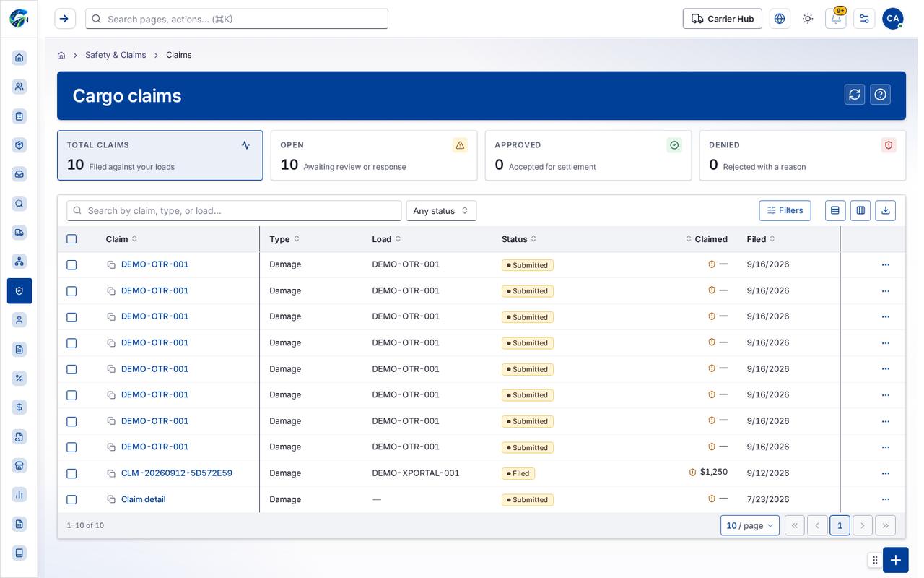Sort by the Filed column
The width and height of the screenshot is (924, 578).
click(761, 239)
